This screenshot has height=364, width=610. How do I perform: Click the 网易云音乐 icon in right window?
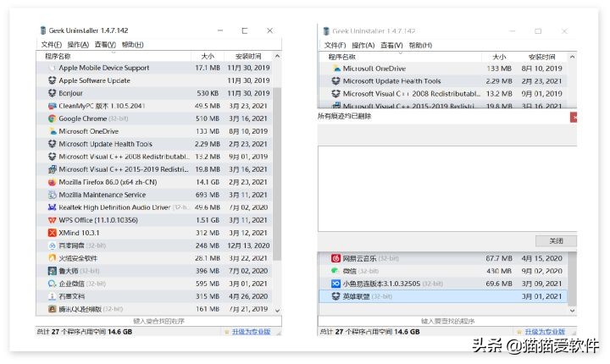tap(335, 258)
